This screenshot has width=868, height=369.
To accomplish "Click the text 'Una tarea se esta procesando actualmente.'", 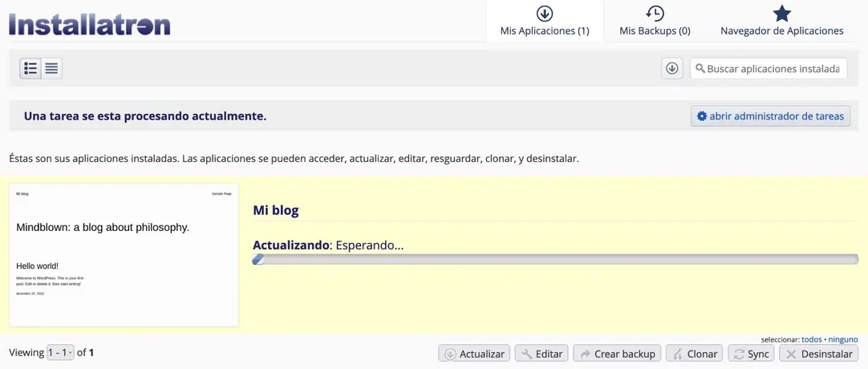I will 145,116.
